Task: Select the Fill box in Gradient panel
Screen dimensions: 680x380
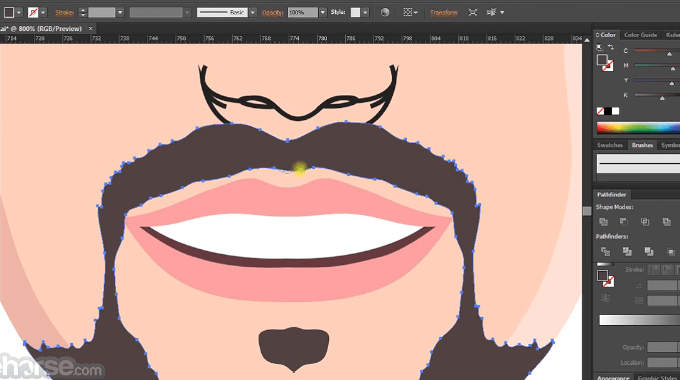Action: tap(602, 275)
